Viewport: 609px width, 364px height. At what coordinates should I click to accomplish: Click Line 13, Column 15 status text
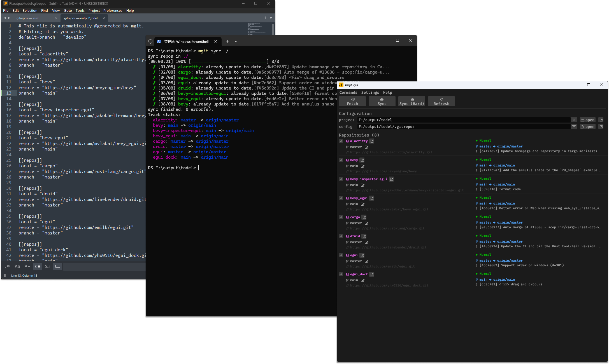(x=24, y=276)
